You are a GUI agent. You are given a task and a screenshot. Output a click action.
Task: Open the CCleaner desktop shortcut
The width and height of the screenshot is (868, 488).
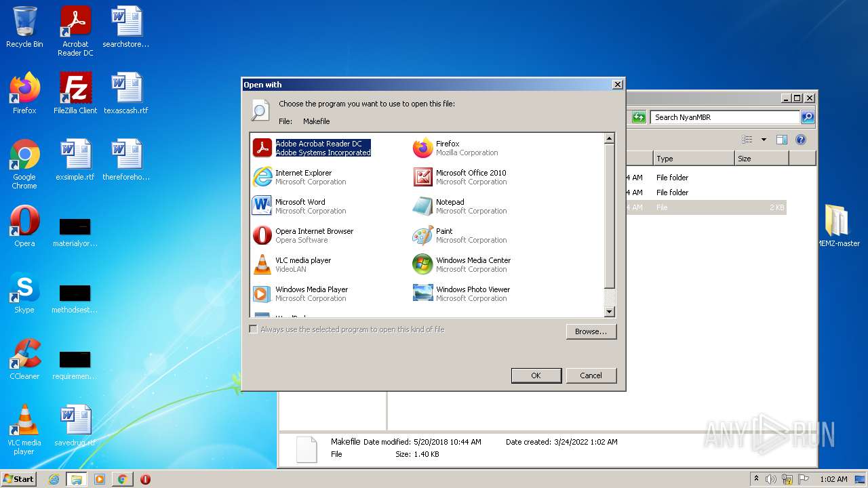point(24,359)
